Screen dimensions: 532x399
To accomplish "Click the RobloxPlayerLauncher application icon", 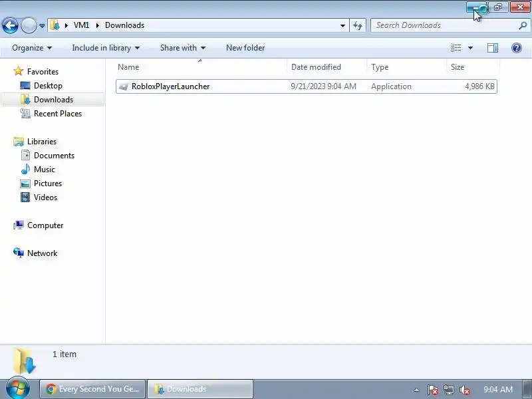I will point(124,86).
